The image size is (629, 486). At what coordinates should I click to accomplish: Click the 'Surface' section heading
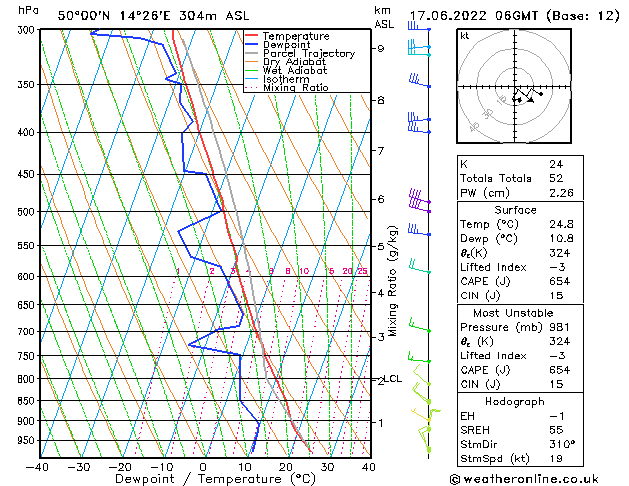tap(515, 210)
